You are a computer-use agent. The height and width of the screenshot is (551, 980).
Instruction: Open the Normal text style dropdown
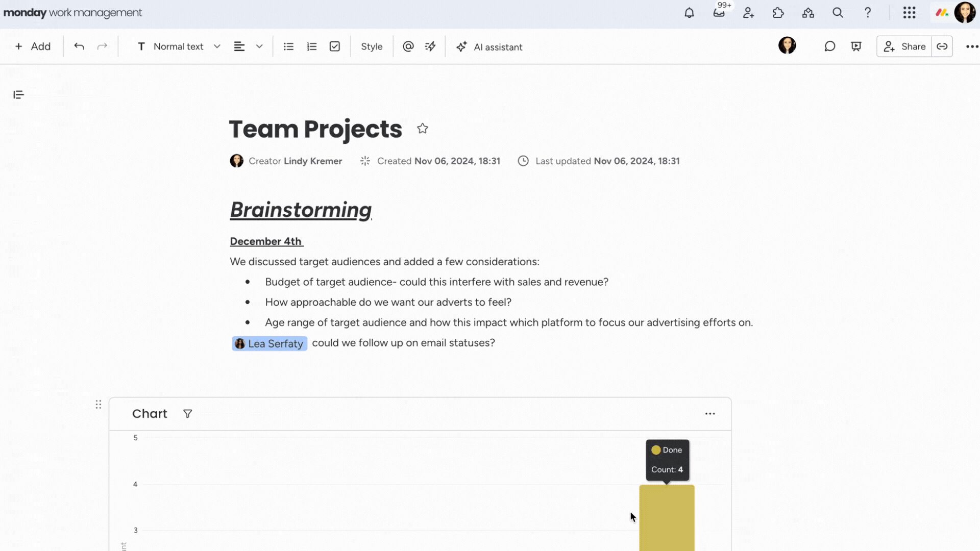coord(179,46)
